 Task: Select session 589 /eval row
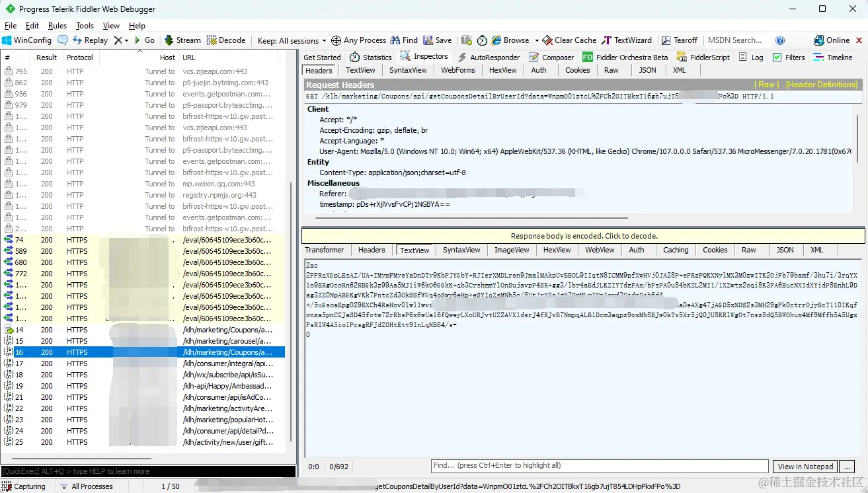143,251
